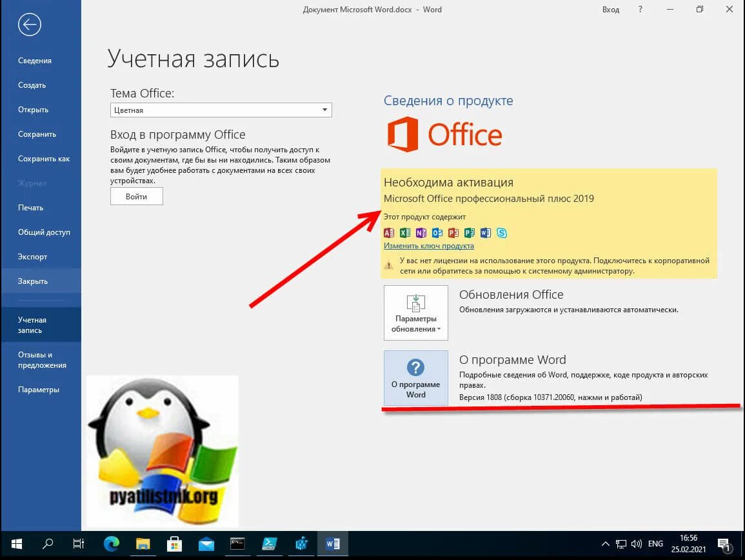Open volume control in system tray
This screenshot has height=560, width=745.
point(637,544)
